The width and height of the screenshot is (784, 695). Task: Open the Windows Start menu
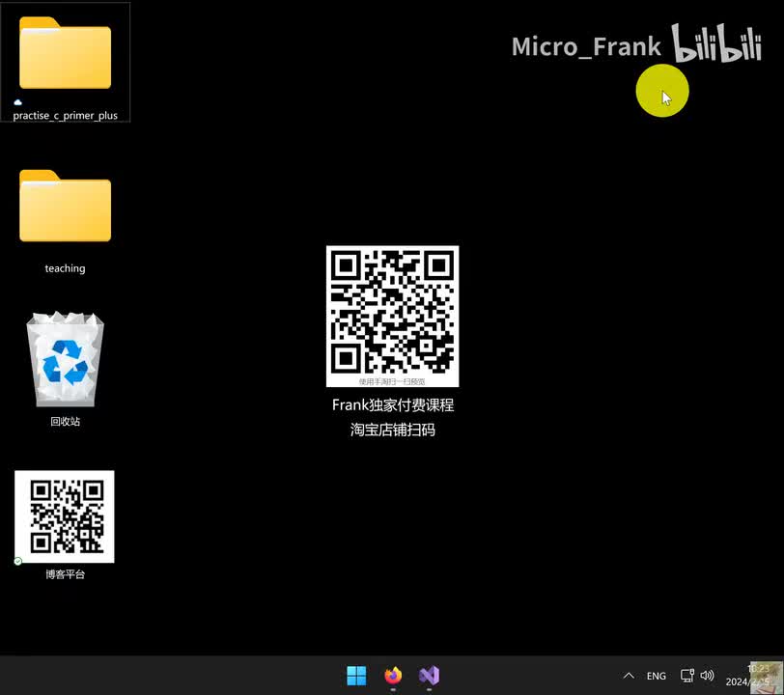tap(356, 676)
